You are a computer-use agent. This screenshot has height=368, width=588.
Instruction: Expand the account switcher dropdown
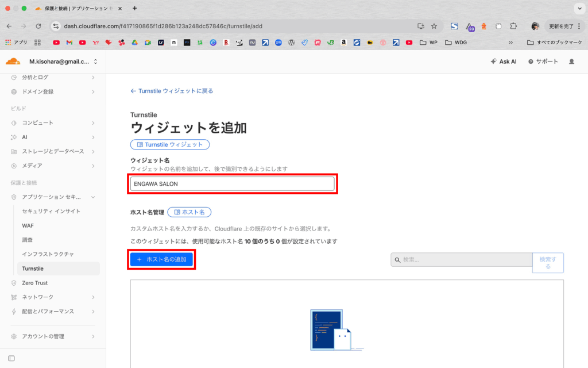click(x=95, y=62)
